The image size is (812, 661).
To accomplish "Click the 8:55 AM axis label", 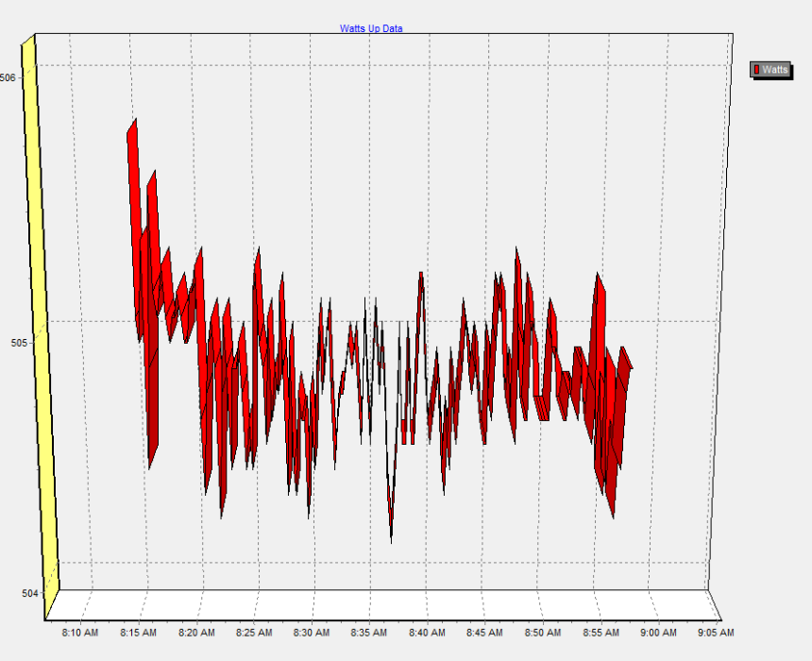I will 601,633.
